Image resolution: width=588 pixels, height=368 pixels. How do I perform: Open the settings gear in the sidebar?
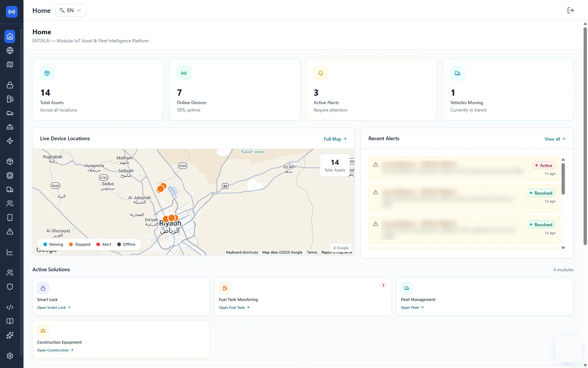click(10, 356)
